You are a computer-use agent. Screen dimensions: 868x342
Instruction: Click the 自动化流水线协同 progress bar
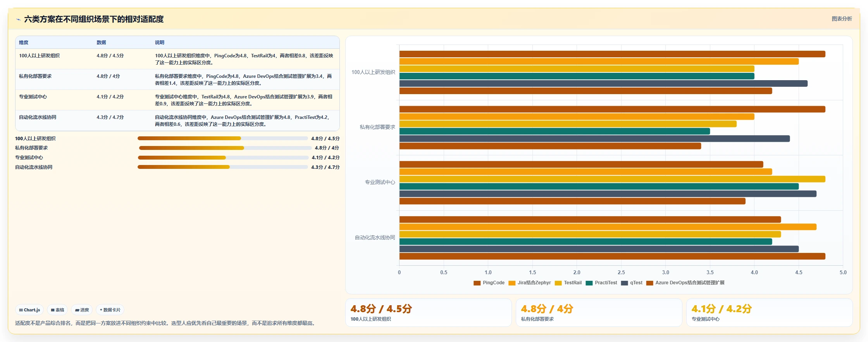coord(223,167)
